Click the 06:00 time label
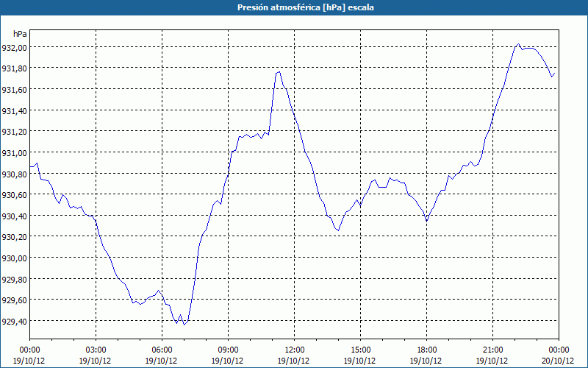 pyautogui.click(x=162, y=350)
